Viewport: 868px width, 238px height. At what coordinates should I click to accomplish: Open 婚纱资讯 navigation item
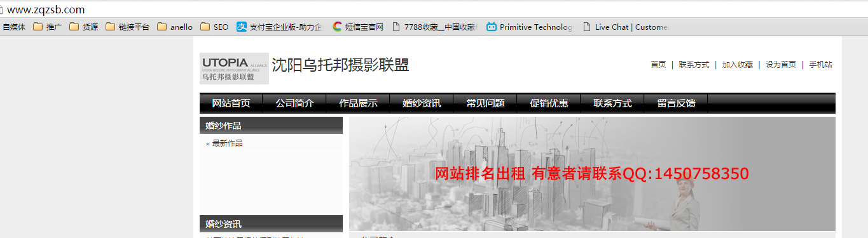(422, 103)
